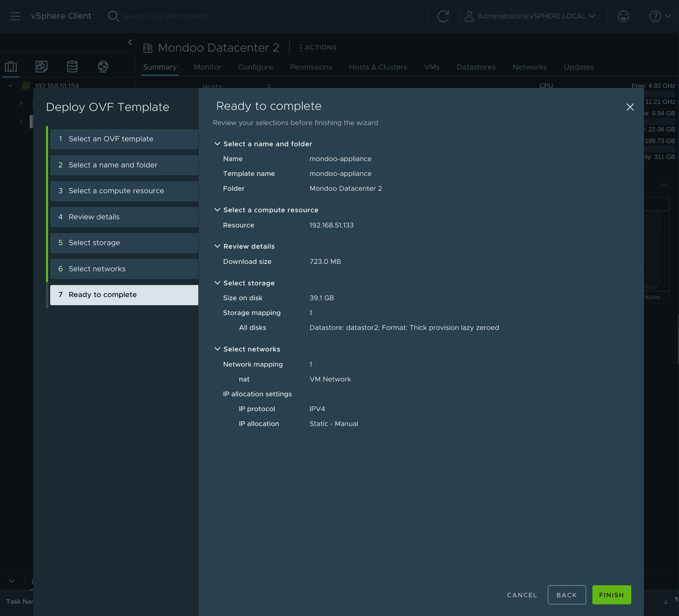Click the refresh icon in header
Screen dimensions: 679x616
(443, 16)
